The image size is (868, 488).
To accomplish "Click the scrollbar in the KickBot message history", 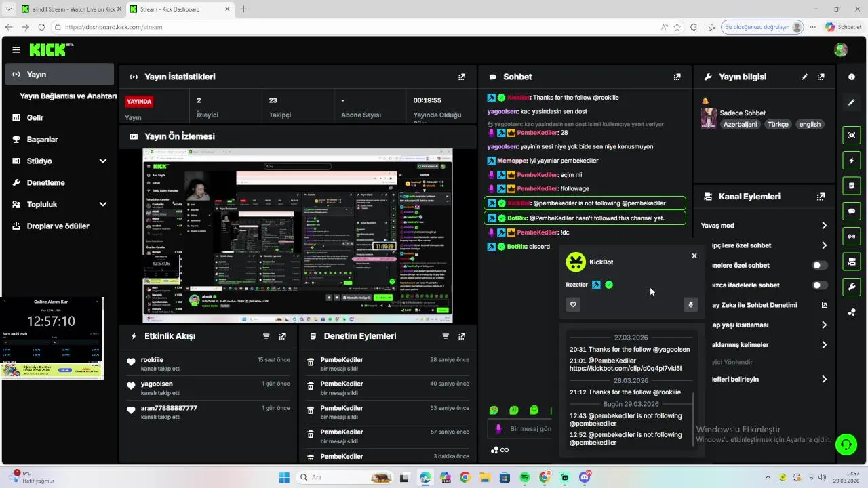I will pos(693,419).
